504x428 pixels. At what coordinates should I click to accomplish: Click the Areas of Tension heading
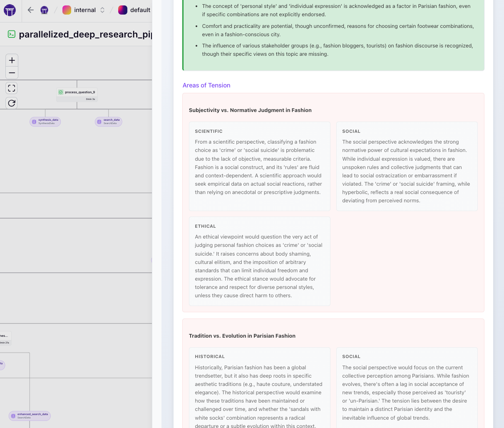(x=206, y=85)
